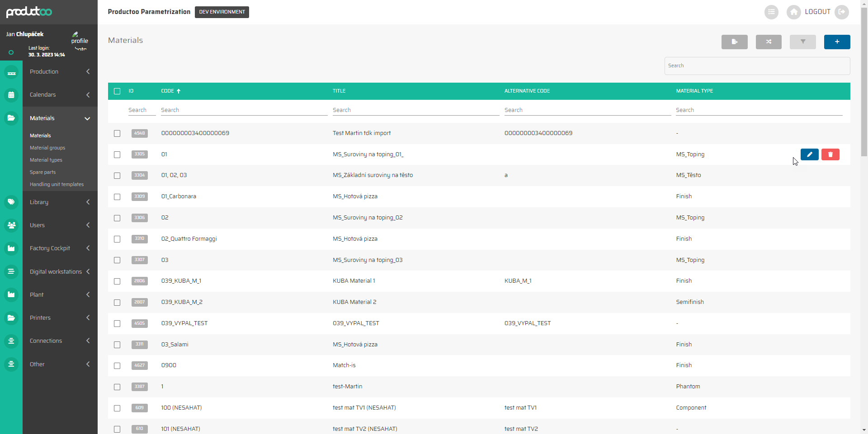Click the home icon in the top bar
868x434 pixels.
793,12
